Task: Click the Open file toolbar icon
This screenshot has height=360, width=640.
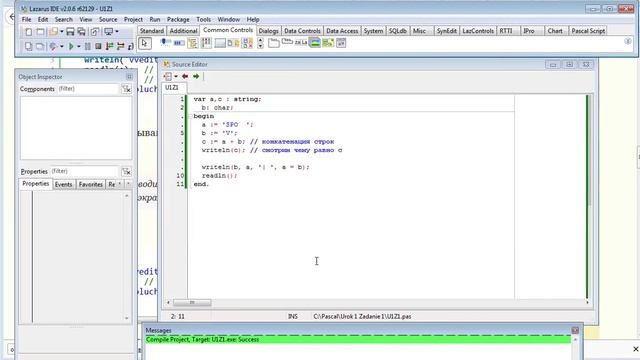Action: pos(53,31)
